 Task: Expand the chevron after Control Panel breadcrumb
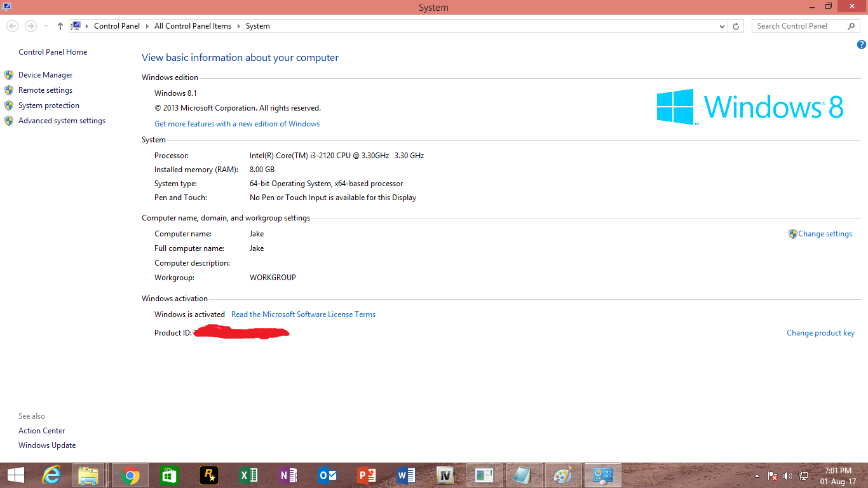(x=147, y=26)
